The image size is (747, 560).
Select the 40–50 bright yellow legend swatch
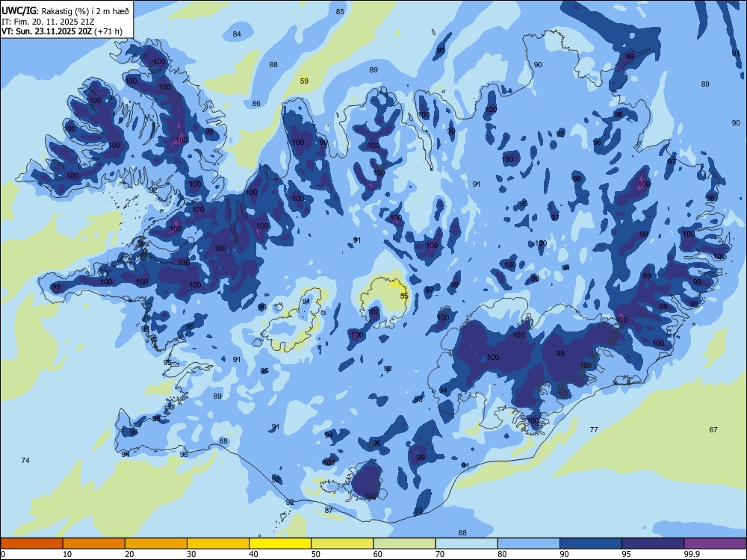[x=280, y=544]
